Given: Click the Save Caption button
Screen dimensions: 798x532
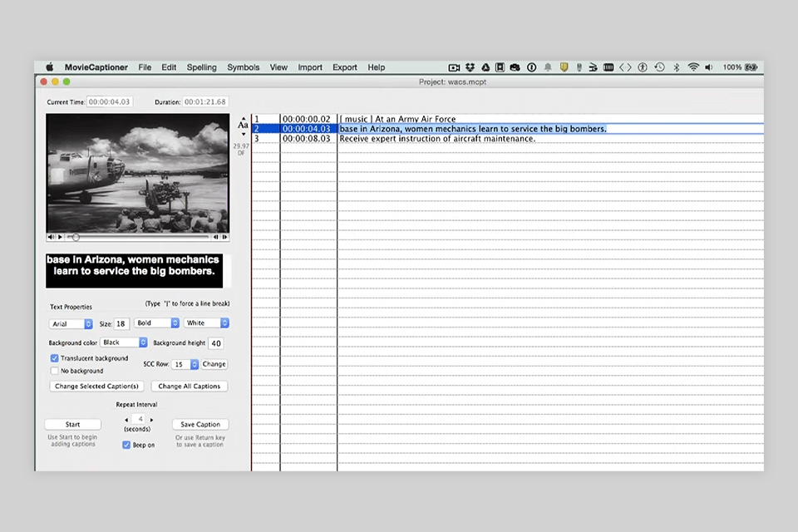Looking at the screenshot, I should pos(200,425).
